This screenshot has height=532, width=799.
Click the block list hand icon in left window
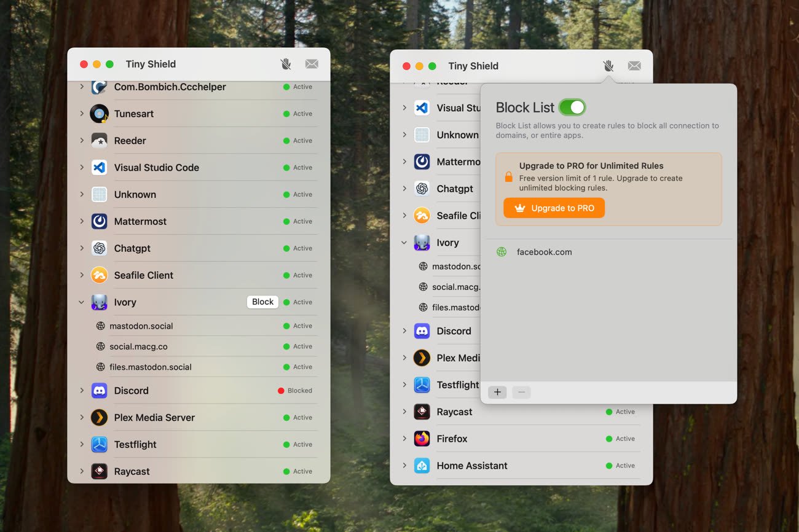coord(286,64)
